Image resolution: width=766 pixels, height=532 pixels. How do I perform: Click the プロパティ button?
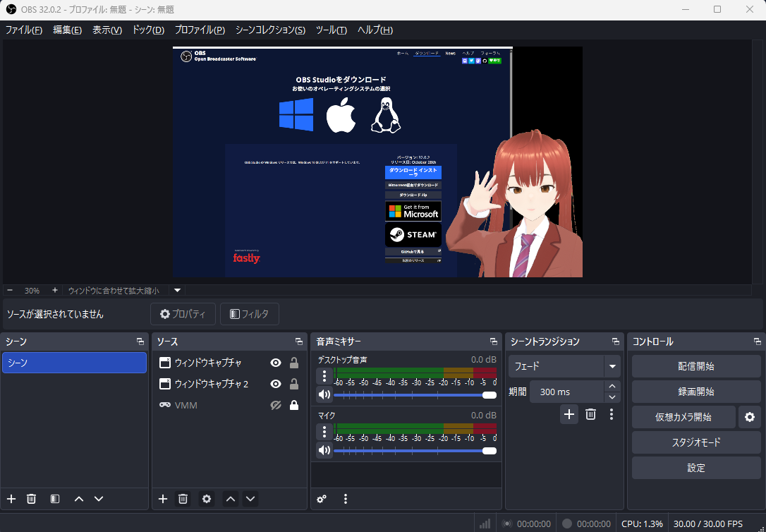point(183,314)
